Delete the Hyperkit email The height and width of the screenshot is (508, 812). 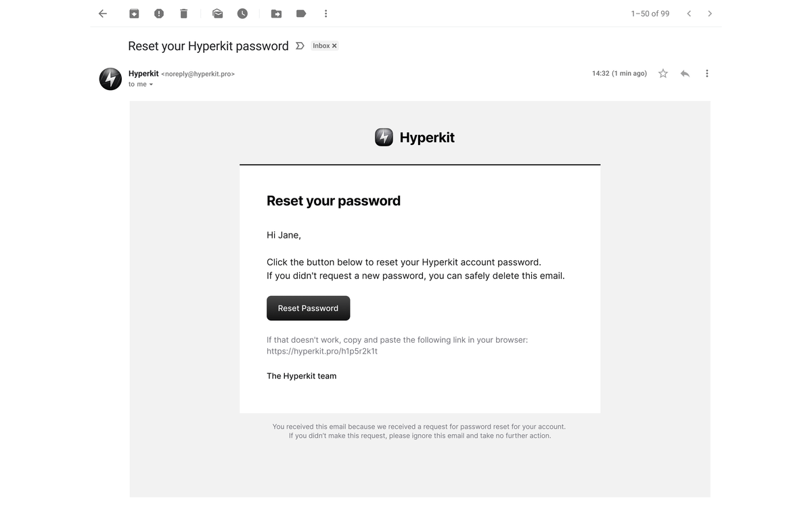(183, 14)
